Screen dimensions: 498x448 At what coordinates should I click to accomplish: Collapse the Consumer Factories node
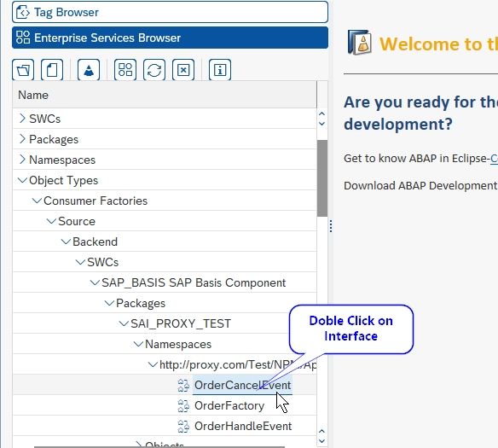click(37, 201)
